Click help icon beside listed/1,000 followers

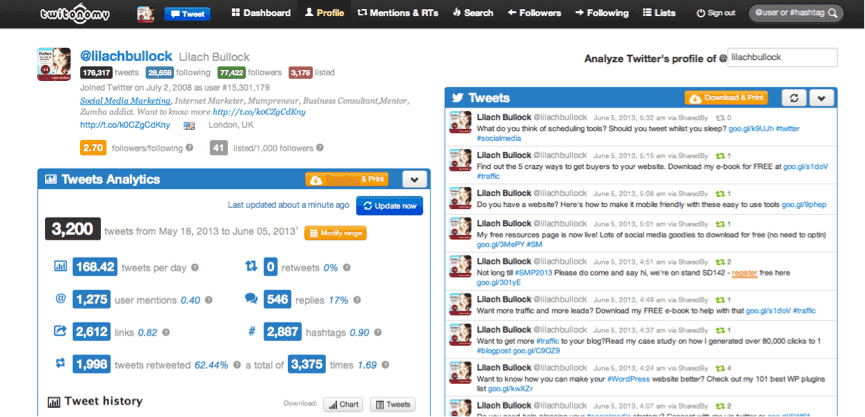coord(319,148)
